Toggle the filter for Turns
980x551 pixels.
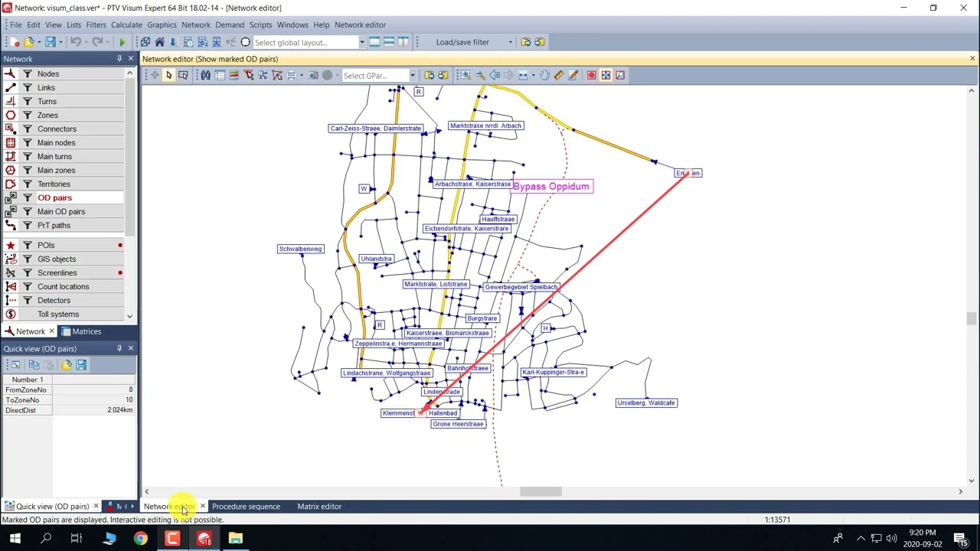coord(27,101)
